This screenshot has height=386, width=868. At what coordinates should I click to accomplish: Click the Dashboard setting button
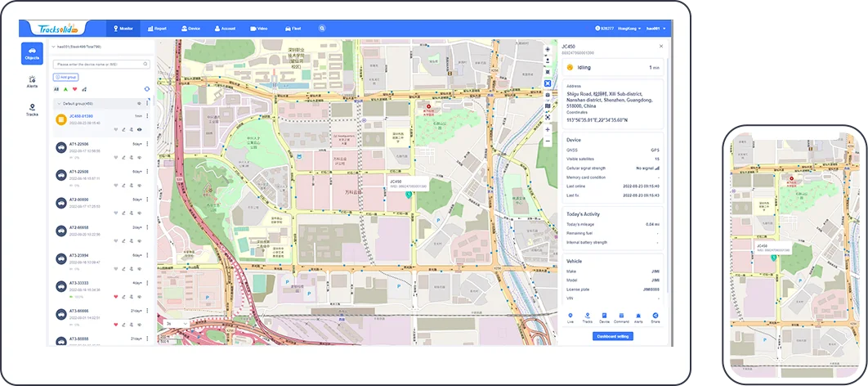pyautogui.click(x=612, y=336)
